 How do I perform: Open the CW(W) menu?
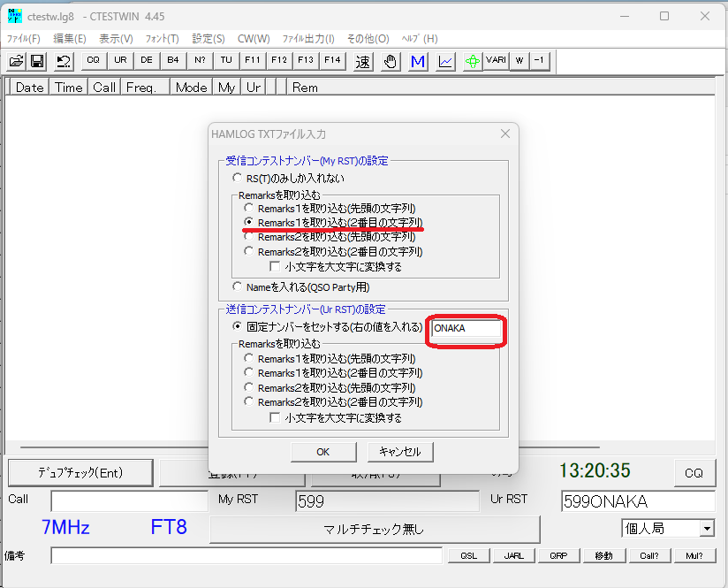point(254,39)
